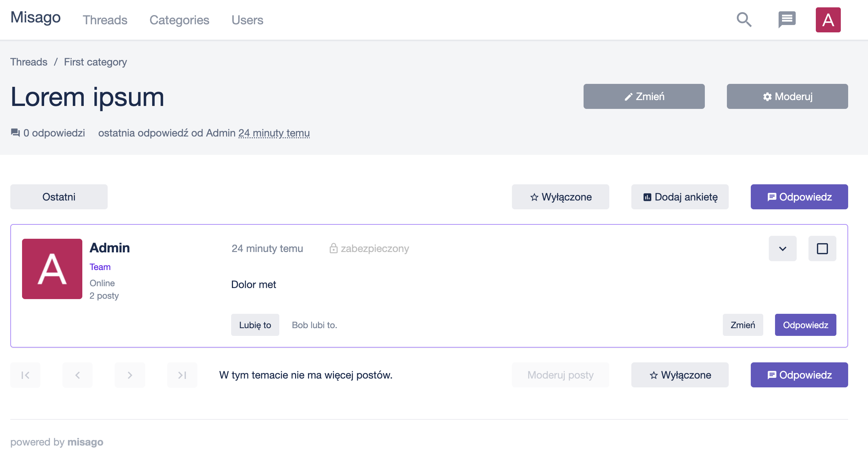Click Admin's large avatar image
This screenshot has width=868, height=465.
[52, 269]
